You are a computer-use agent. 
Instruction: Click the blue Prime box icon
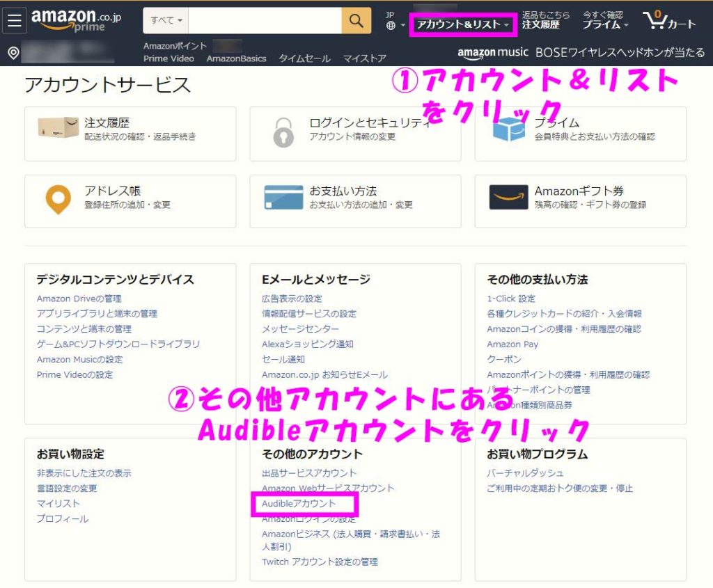click(x=509, y=129)
